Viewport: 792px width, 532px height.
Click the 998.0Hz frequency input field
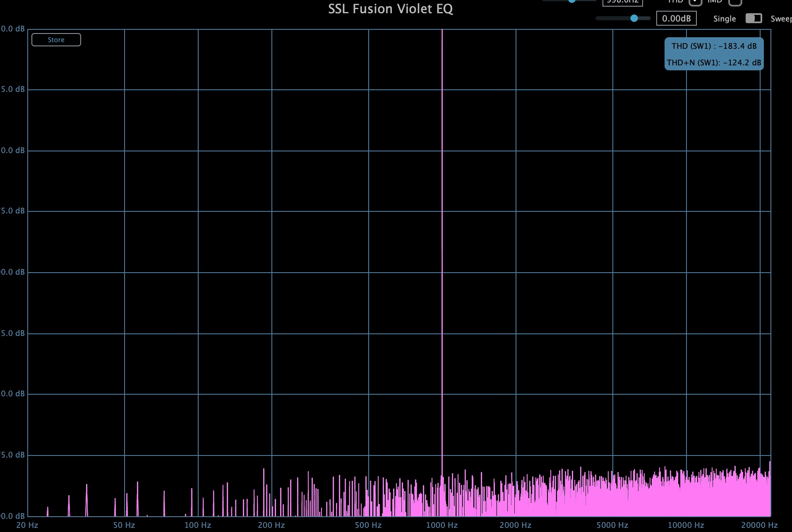(x=622, y=2)
